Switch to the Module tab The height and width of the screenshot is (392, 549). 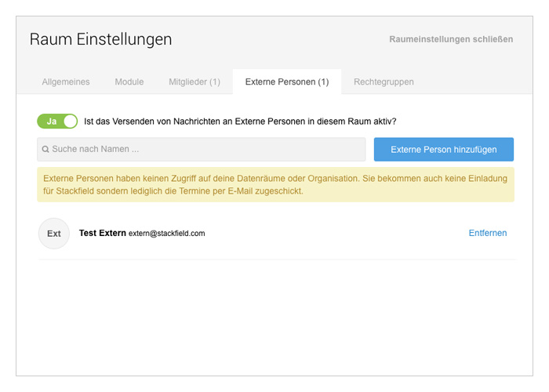click(129, 82)
